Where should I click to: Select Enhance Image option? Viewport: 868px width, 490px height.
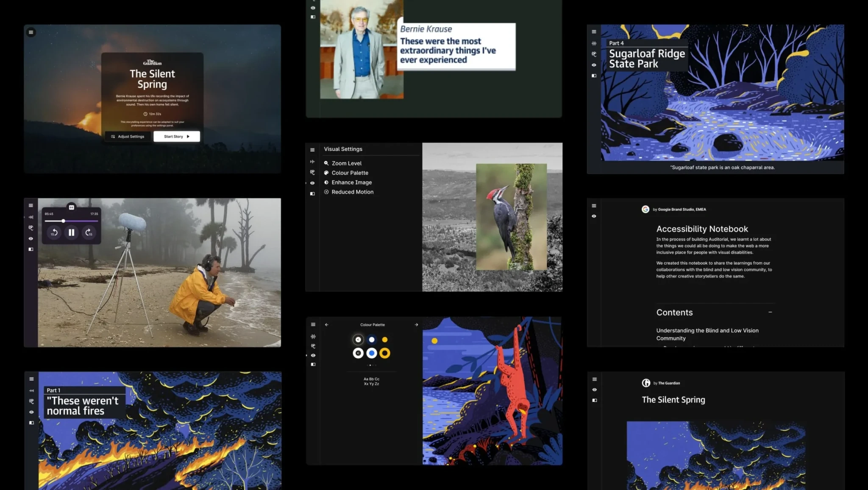coord(351,182)
